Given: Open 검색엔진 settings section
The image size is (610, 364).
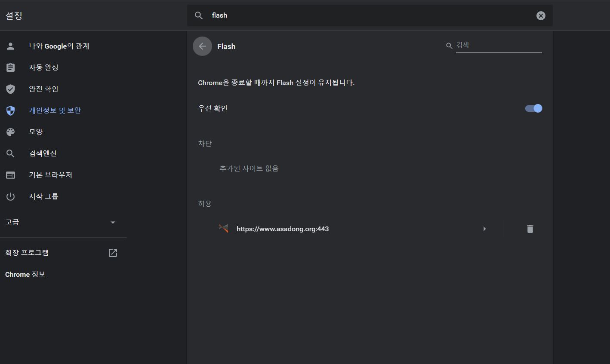Looking at the screenshot, I should click(x=43, y=153).
